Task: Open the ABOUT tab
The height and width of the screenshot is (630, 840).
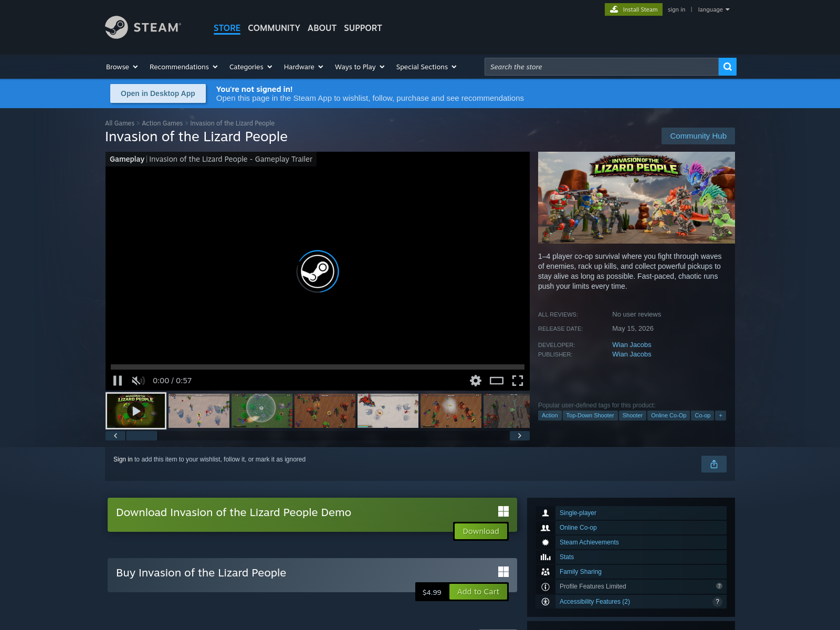Action: tap(322, 28)
